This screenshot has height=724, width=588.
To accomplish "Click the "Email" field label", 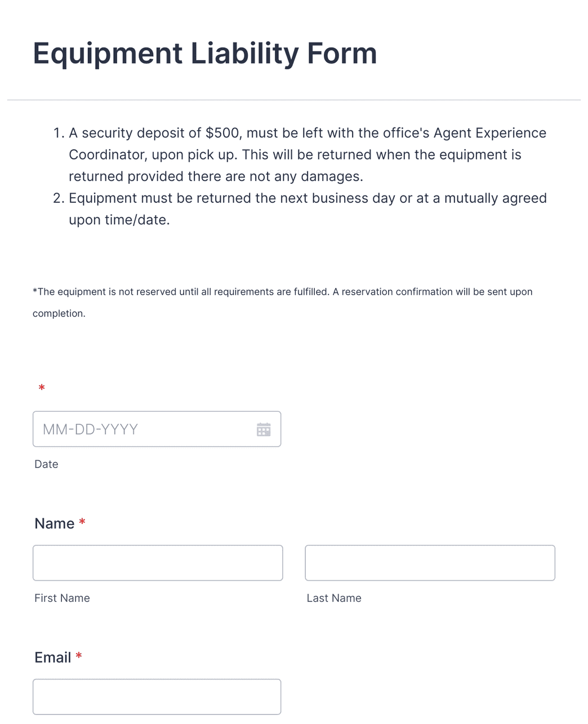I will pos(52,658).
